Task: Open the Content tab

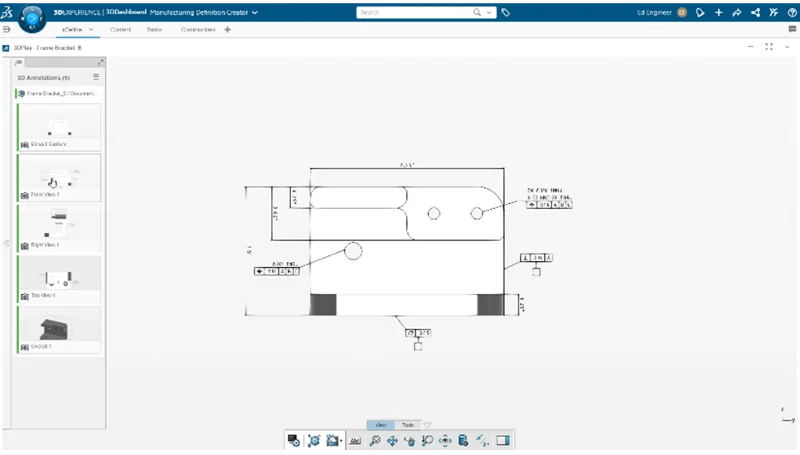Action: click(120, 30)
